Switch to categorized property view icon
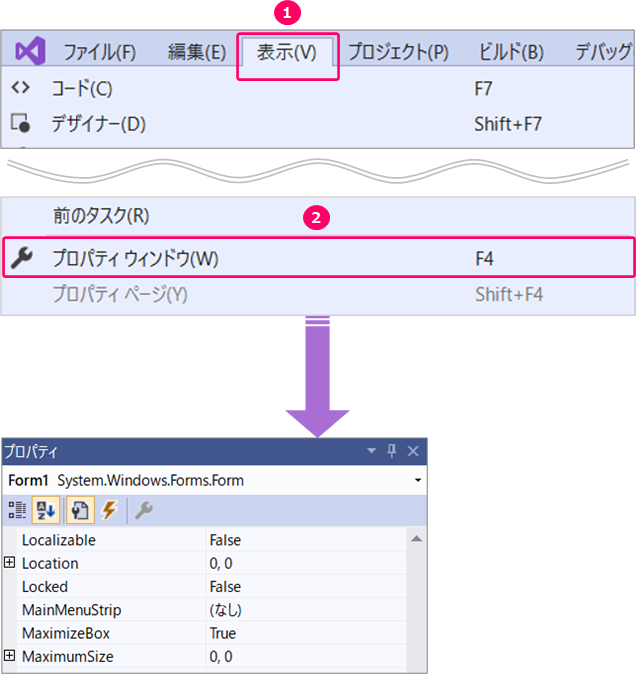Screen dimensions: 636x674 tap(17, 510)
